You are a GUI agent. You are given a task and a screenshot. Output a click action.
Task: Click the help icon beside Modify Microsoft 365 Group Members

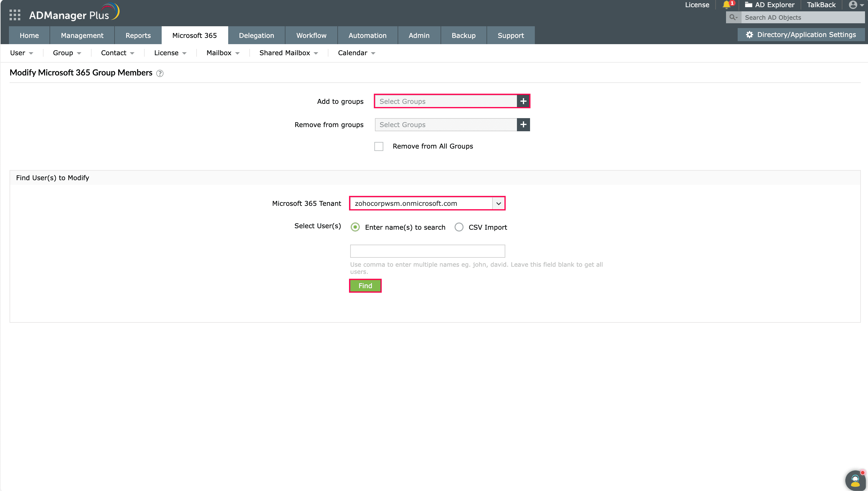(160, 73)
